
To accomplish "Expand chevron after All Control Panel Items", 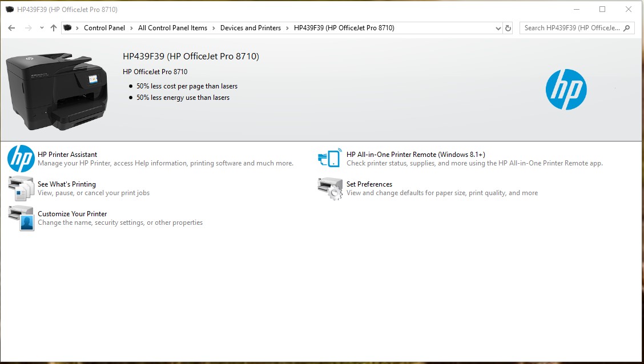I will [214, 28].
